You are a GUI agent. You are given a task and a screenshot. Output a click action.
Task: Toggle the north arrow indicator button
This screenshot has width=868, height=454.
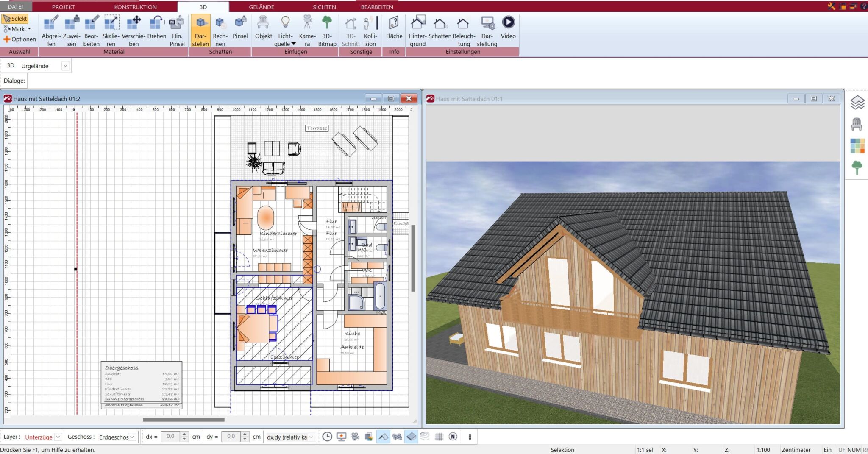(453, 437)
